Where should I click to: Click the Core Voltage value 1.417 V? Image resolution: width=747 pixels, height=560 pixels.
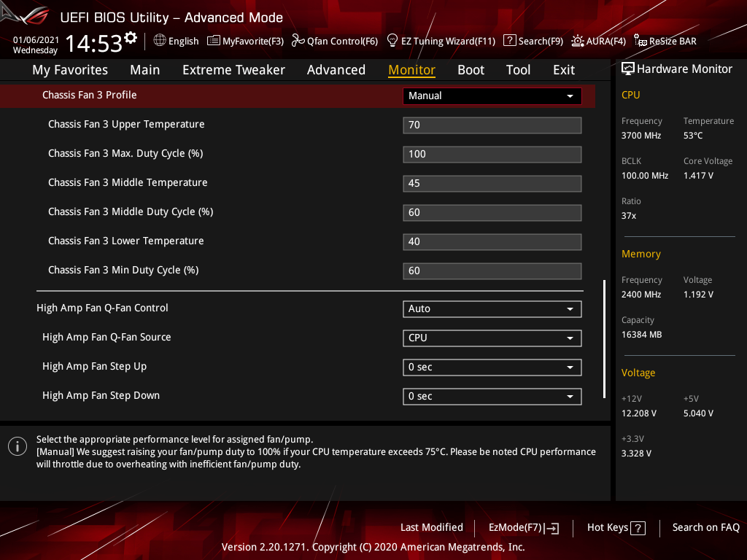(698, 175)
